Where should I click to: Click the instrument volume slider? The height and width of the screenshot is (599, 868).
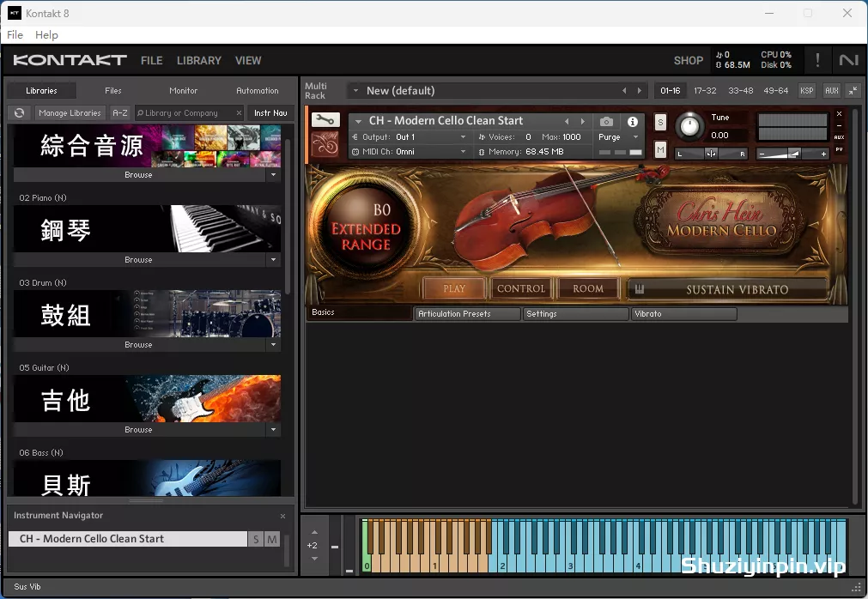click(793, 154)
